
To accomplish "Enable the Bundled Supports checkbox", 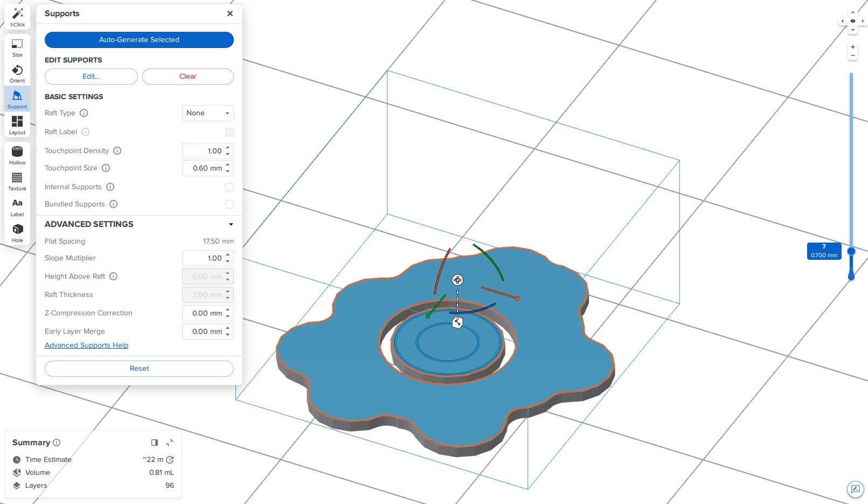I will click(230, 204).
